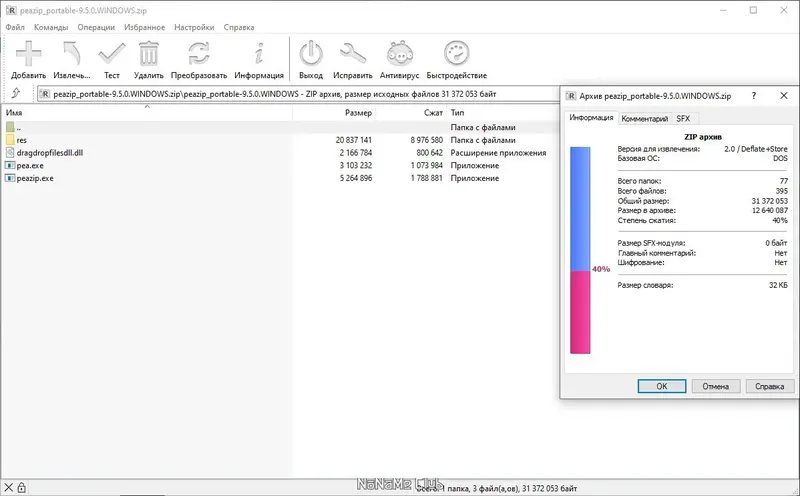The height and width of the screenshot is (496, 800).
Task: Click the pink compressed portion of ratio bar
Action: (x=580, y=312)
